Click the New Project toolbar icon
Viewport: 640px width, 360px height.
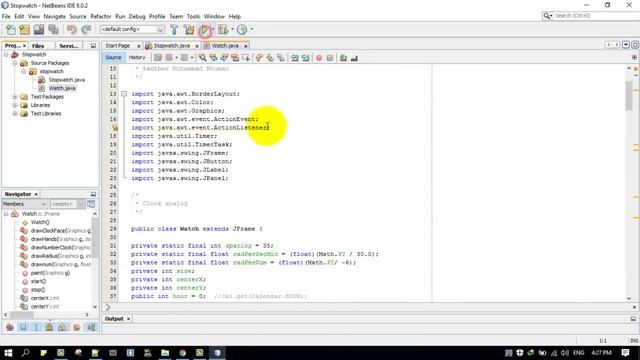tap(24, 29)
